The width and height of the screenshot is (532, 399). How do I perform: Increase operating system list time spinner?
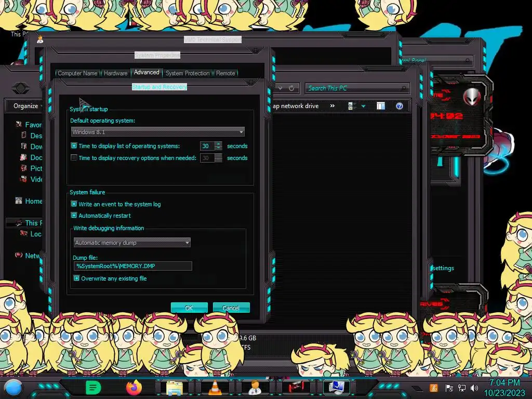[219, 144]
